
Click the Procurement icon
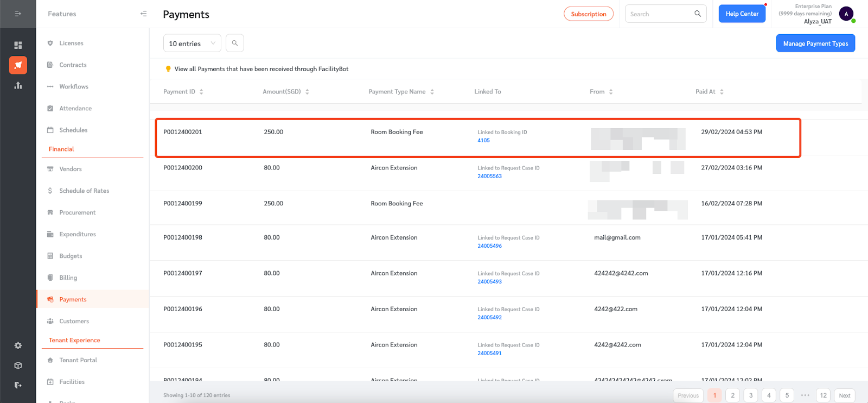pyautogui.click(x=50, y=212)
